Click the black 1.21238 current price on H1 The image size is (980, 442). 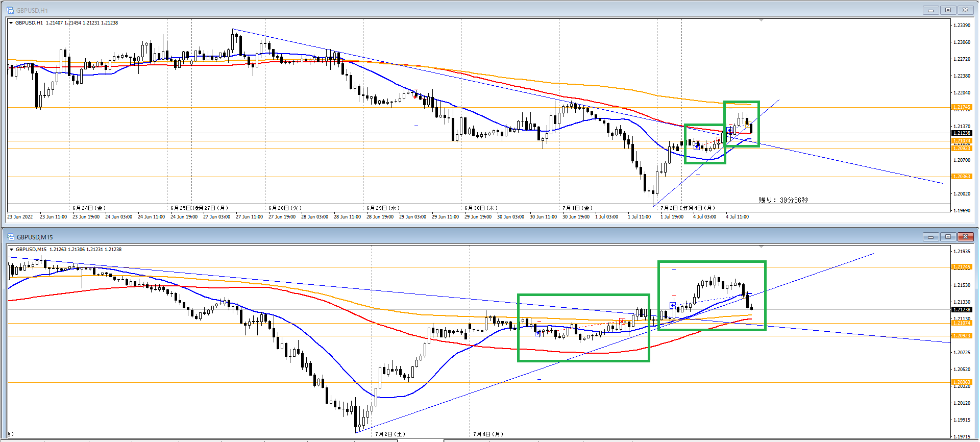click(x=962, y=133)
